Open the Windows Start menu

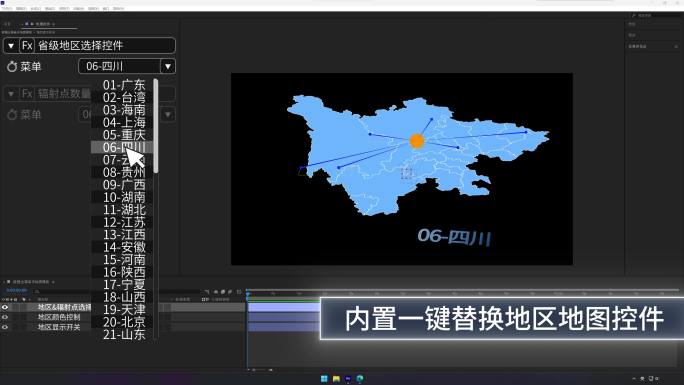(324, 378)
